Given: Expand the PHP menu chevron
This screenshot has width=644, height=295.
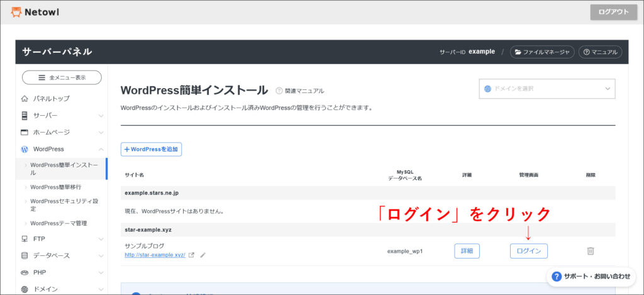Looking at the screenshot, I should click(x=101, y=272).
